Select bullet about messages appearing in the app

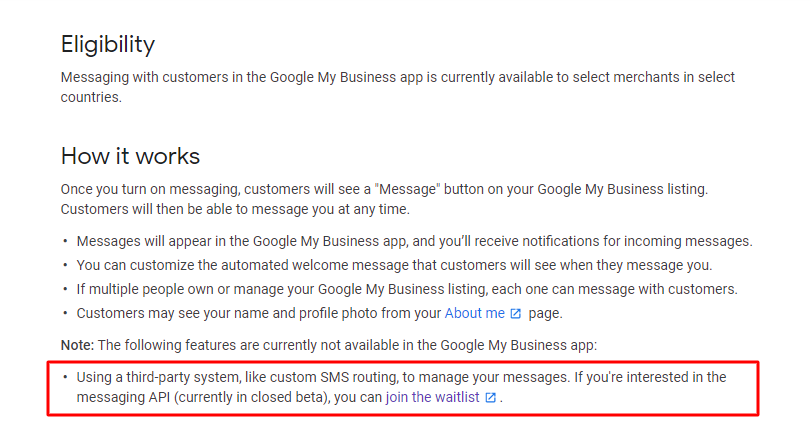pos(414,241)
